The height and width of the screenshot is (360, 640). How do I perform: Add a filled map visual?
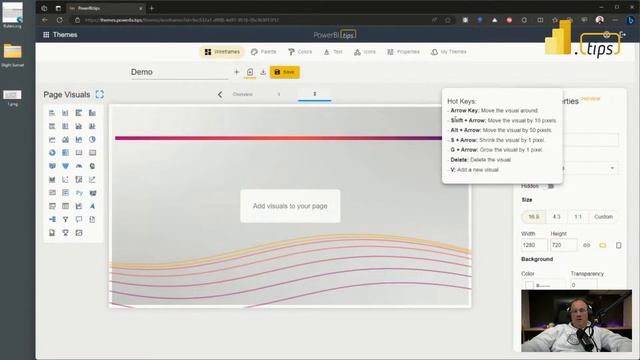pyautogui.click(x=52, y=166)
